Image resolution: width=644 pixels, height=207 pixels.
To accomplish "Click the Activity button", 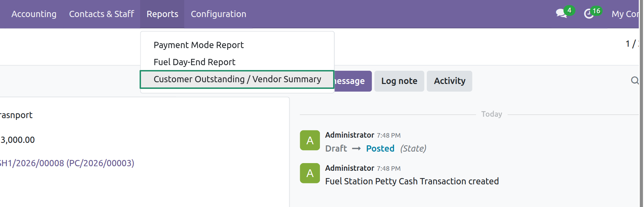I will pyautogui.click(x=449, y=81).
